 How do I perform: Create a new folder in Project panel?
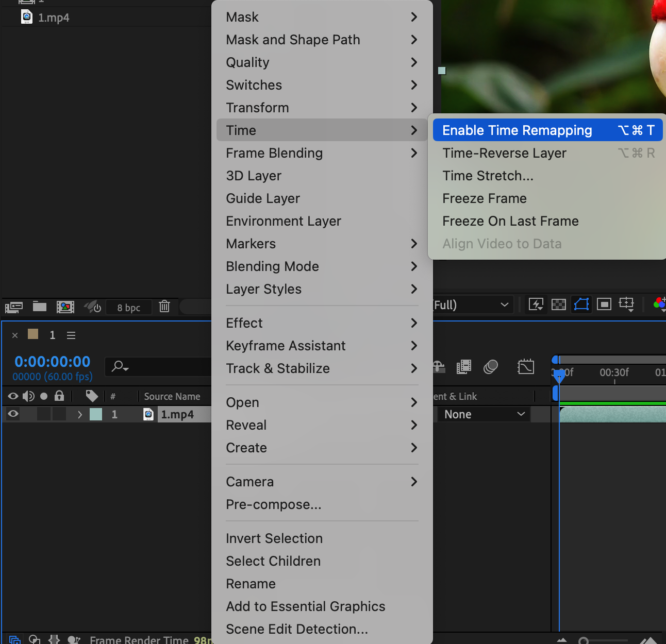point(40,307)
